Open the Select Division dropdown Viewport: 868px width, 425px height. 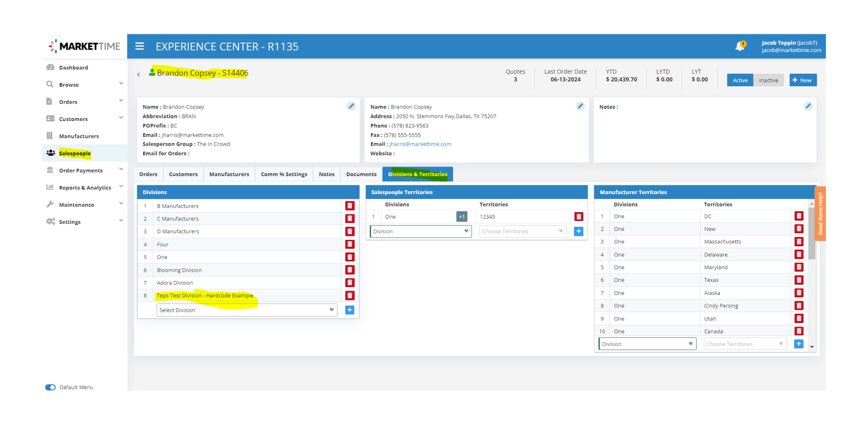pyautogui.click(x=247, y=310)
